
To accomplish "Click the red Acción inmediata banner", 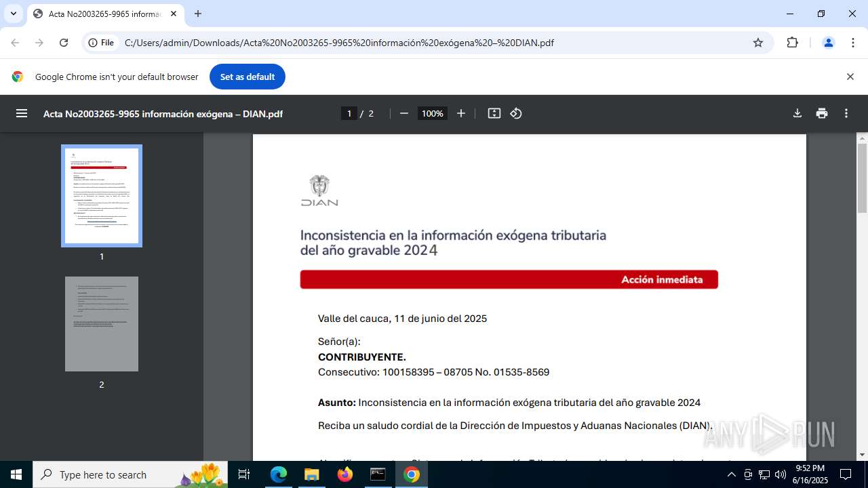I will (x=509, y=279).
